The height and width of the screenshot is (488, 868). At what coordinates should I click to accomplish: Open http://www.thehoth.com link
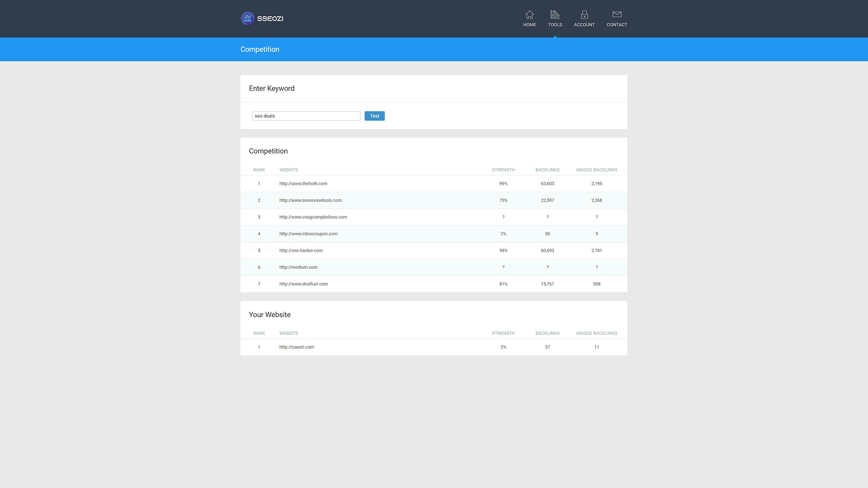(303, 184)
